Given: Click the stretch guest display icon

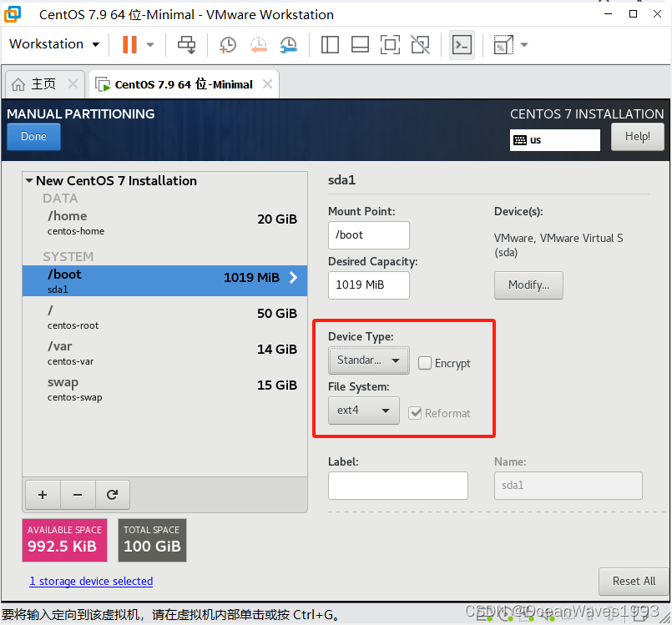Looking at the screenshot, I should point(503,44).
